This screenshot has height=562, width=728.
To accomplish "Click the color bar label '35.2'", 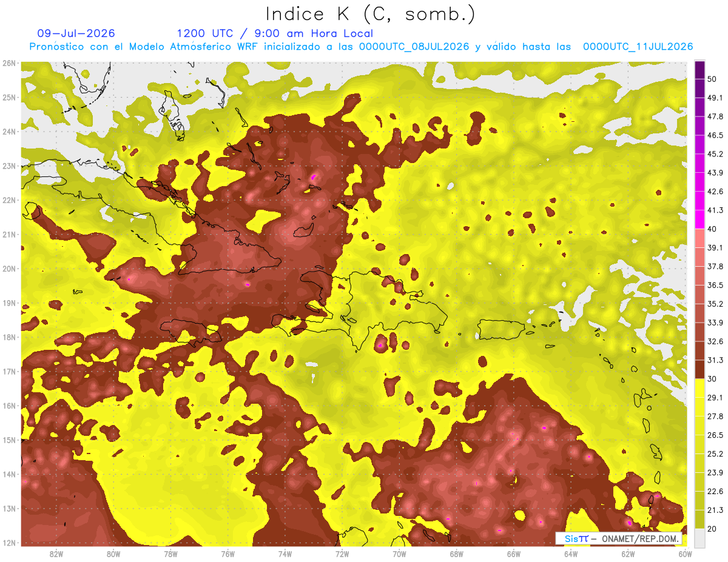I will click(x=715, y=304).
